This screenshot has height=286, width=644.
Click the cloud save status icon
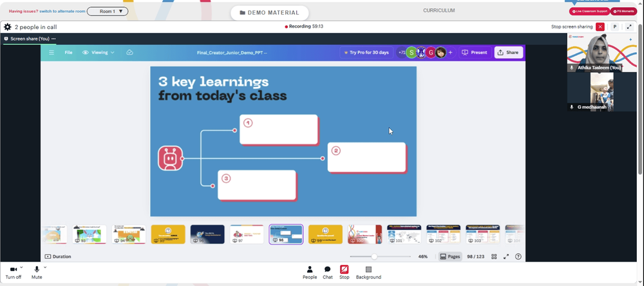pos(129,53)
